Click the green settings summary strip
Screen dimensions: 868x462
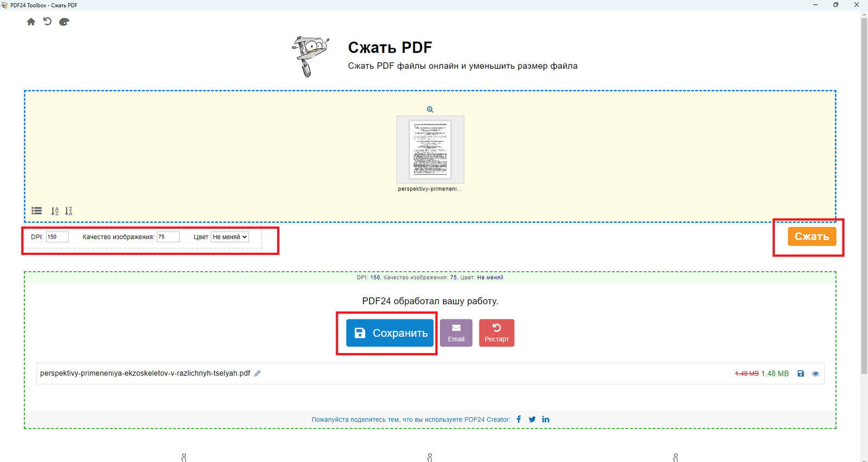(x=430, y=278)
